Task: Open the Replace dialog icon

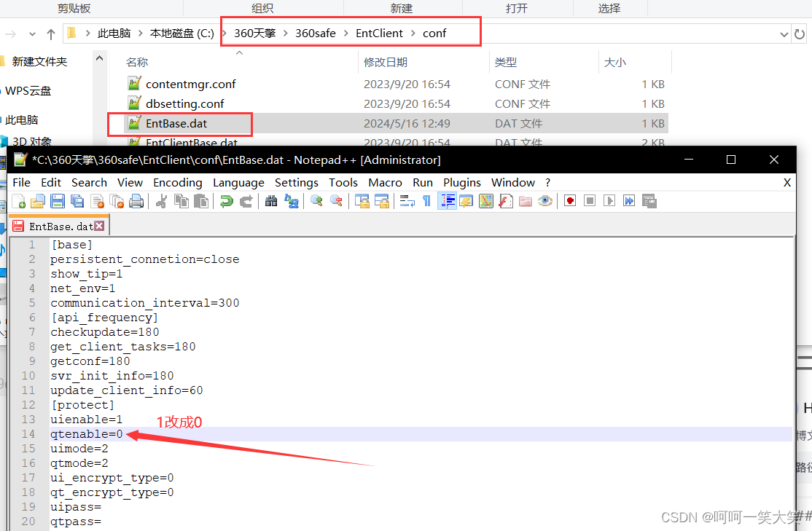Action: pos(291,201)
